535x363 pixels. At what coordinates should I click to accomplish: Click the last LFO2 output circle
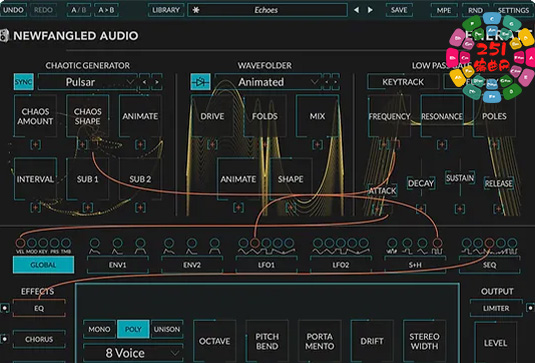(364, 243)
